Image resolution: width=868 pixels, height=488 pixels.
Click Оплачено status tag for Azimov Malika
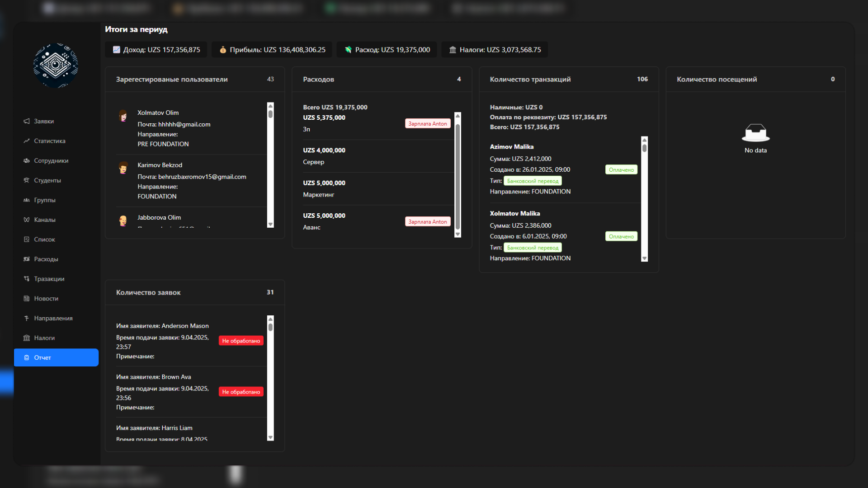[621, 170]
